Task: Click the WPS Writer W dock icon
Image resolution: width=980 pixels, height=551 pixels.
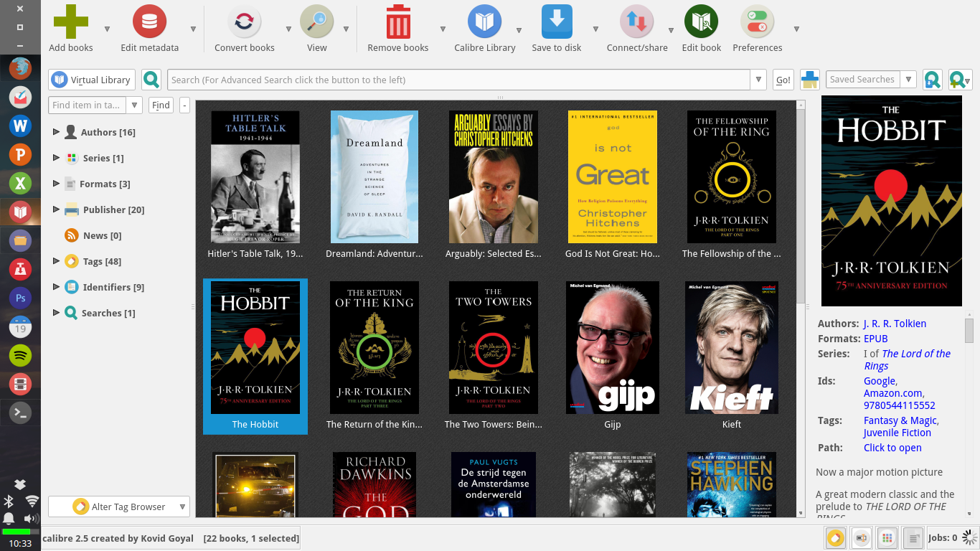Action: (20, 126)
